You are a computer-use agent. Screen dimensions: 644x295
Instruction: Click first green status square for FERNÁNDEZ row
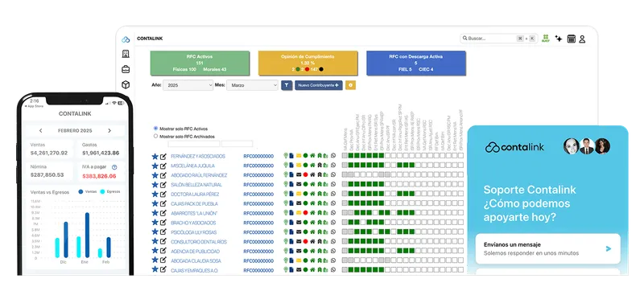point(351,156)
